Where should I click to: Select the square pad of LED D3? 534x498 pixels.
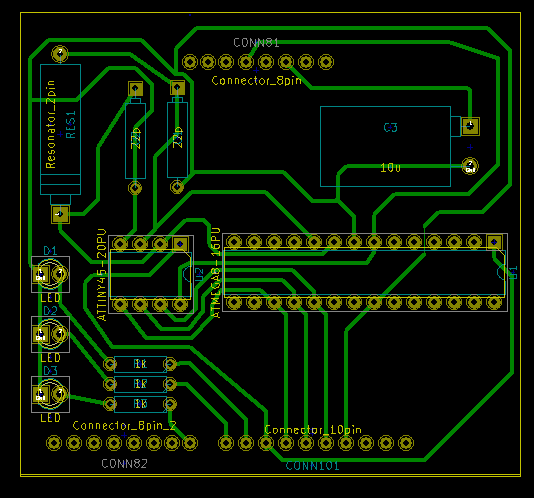click(41, 394)
